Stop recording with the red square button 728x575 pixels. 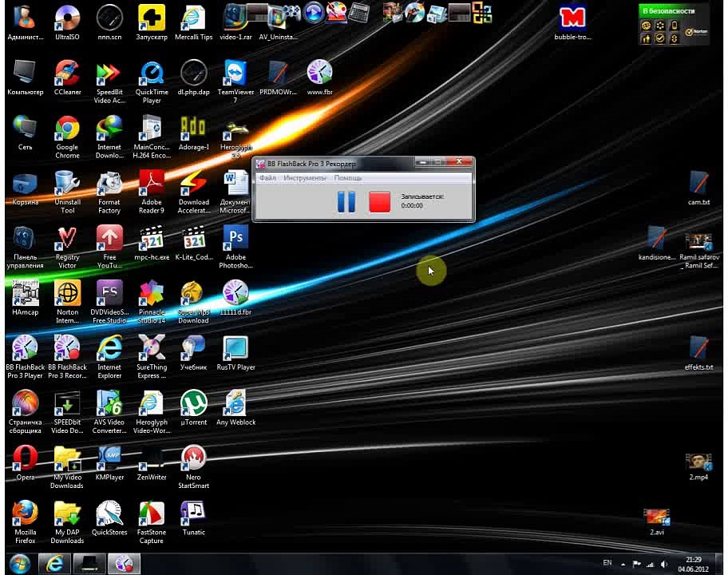click(x=379, y=202)
